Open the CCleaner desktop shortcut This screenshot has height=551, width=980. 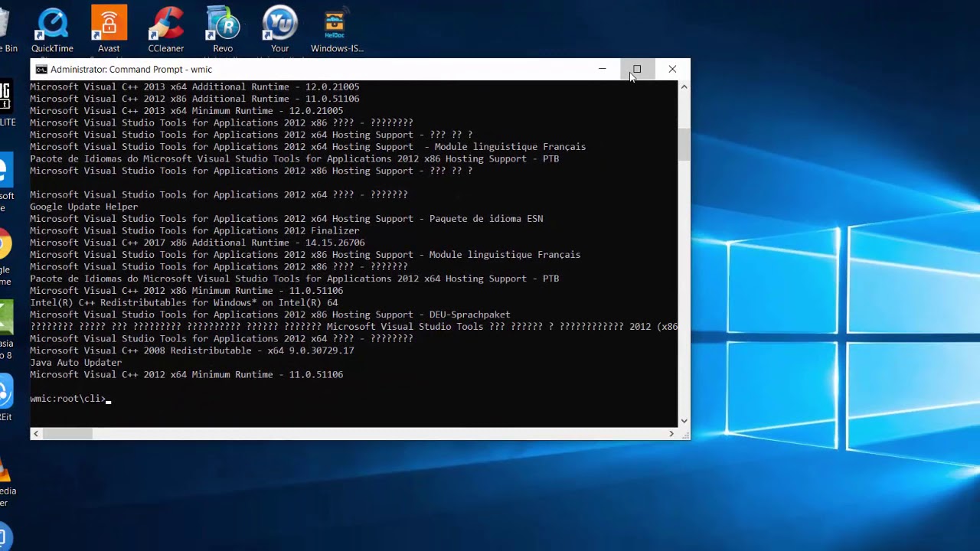(166, 29)
